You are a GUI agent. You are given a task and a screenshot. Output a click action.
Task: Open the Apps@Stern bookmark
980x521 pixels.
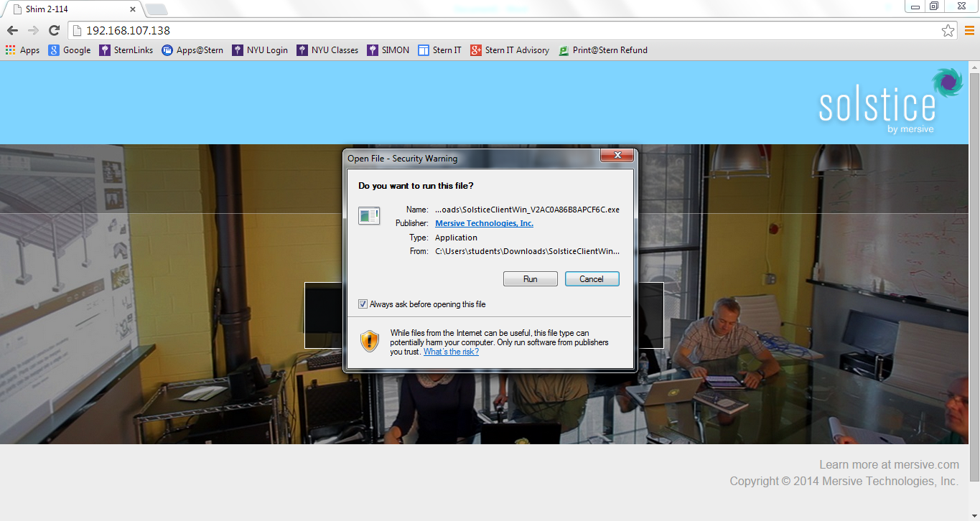(x=192, y=50)
